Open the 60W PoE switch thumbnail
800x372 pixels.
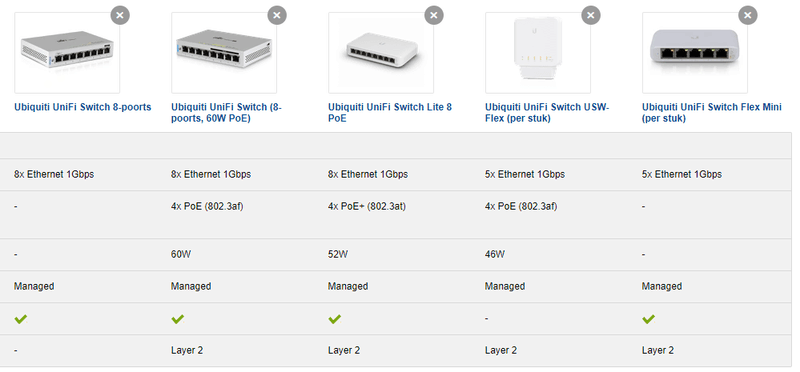point(224,53)
